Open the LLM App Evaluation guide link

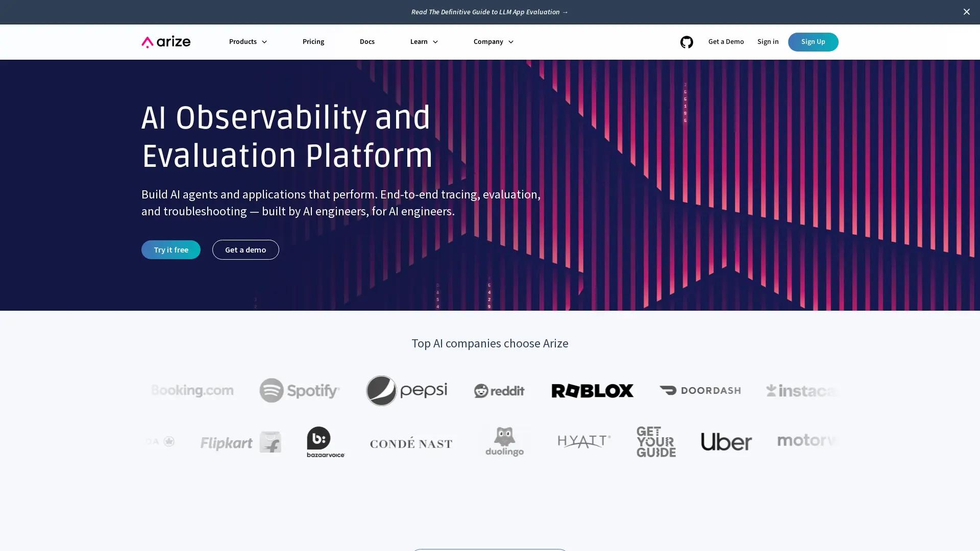(489, 12)
